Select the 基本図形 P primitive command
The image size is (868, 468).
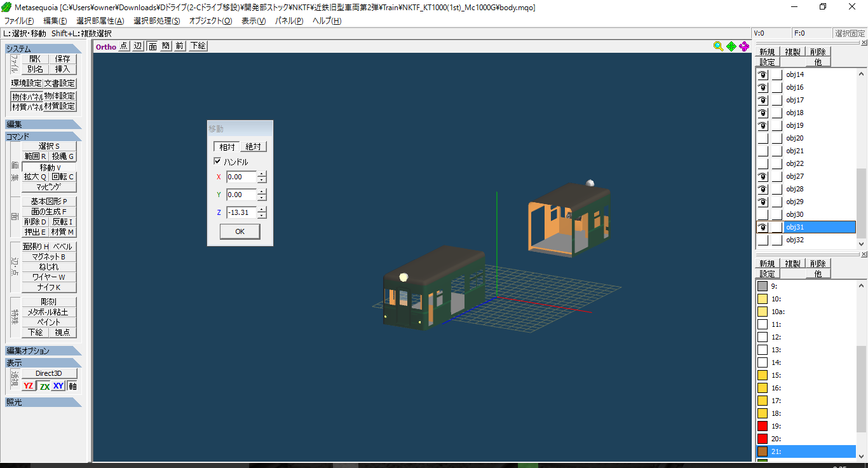[49, 202]
